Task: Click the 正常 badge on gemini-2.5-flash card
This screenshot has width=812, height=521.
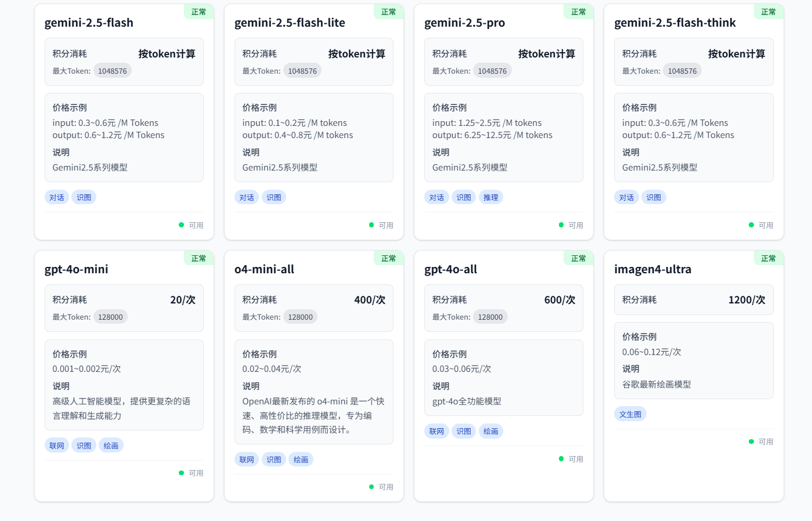Action: click(199, 12)
